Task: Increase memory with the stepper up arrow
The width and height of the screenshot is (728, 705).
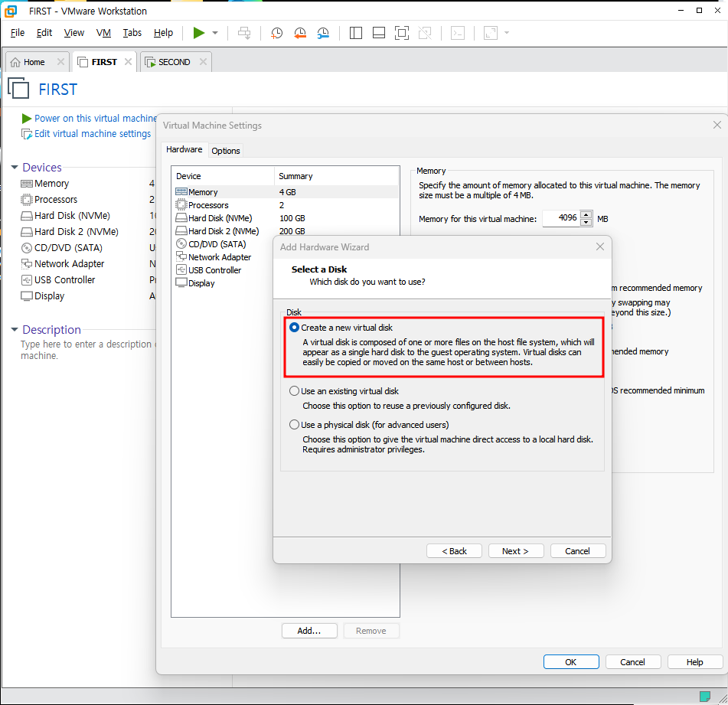Action: pos(586,214)
